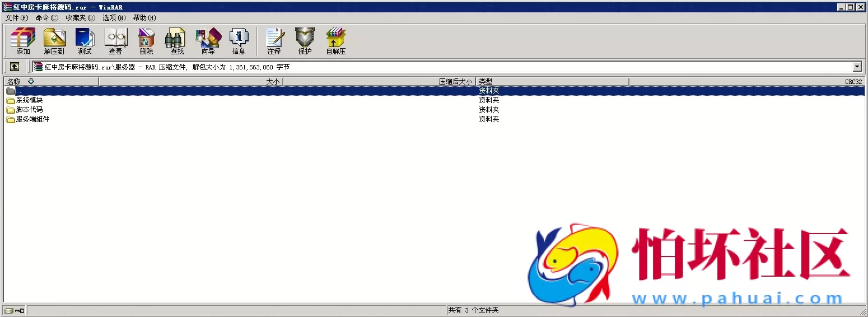Select the 脚本代码 folder
Screen dimensions: 868x317
pyautogui.click(x=29, y=110)
